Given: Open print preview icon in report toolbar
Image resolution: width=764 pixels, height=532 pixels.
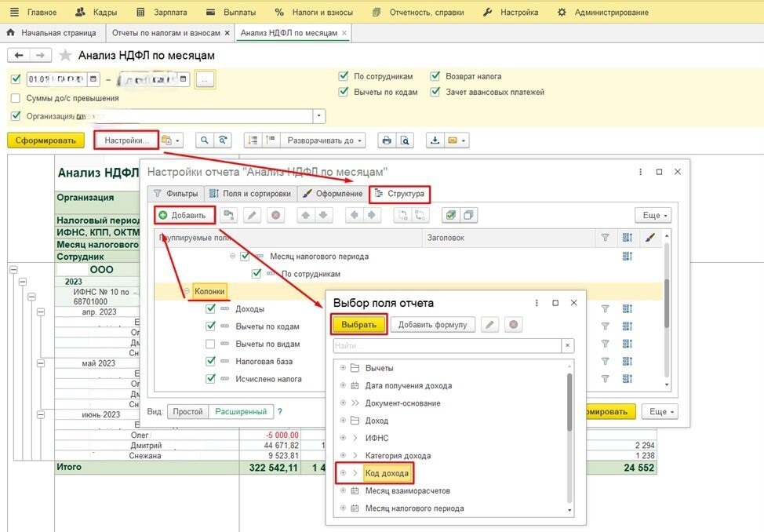Looking at the screenshot, I should 405,140.
